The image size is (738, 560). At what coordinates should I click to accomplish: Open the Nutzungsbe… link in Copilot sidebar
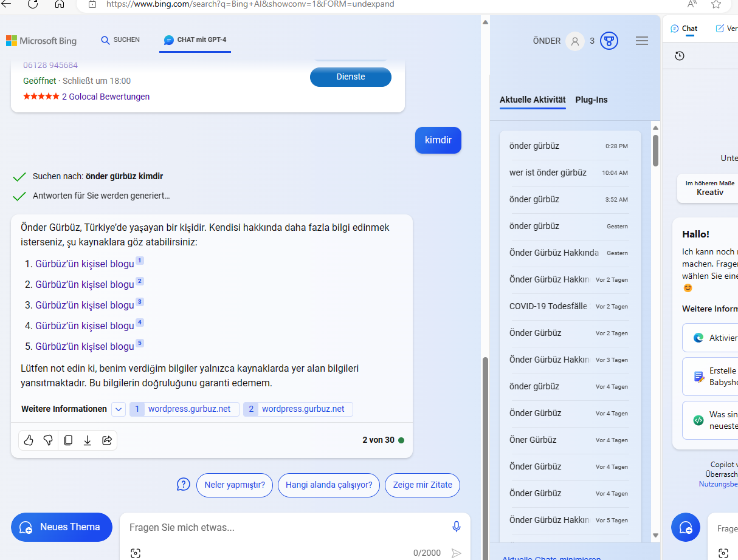718,484
